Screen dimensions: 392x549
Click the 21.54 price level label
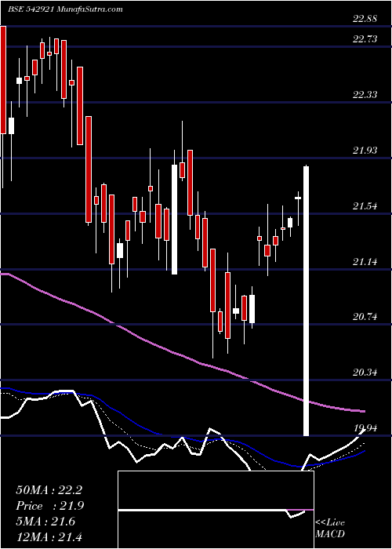coord(365,205)
